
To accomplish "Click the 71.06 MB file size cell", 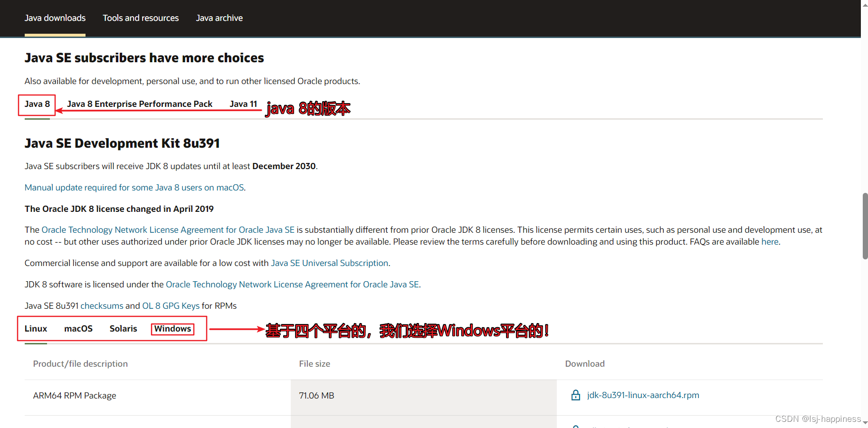I will [x=424, y=398].
